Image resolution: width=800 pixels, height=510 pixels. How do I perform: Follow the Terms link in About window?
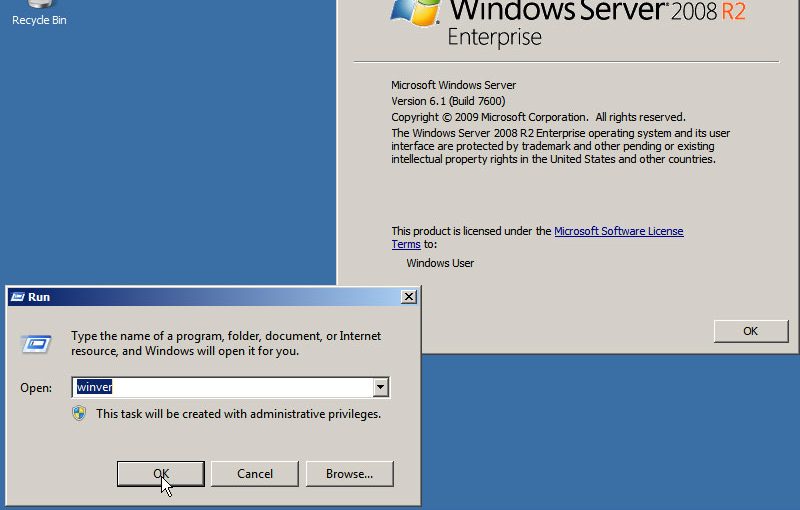[406, 244]
